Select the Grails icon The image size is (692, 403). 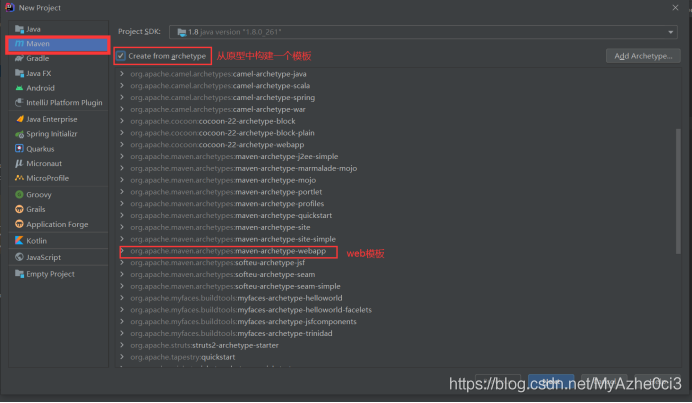point(19,209)
